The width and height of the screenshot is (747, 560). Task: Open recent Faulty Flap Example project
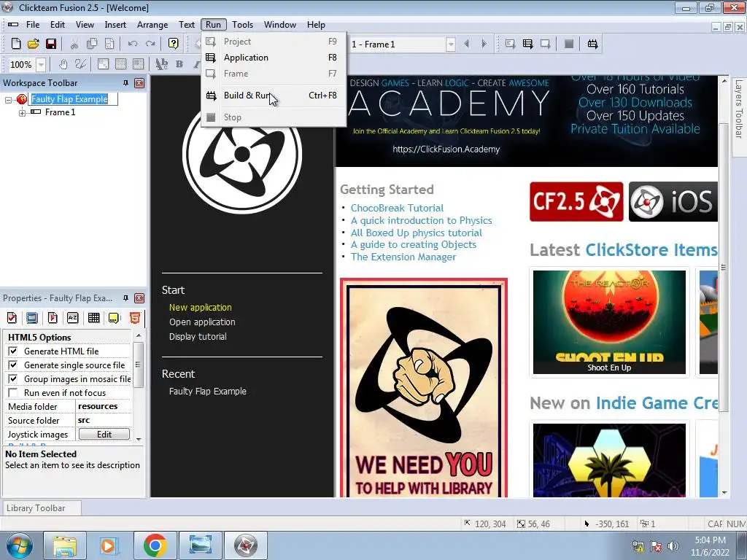click(x=208, y=392)
